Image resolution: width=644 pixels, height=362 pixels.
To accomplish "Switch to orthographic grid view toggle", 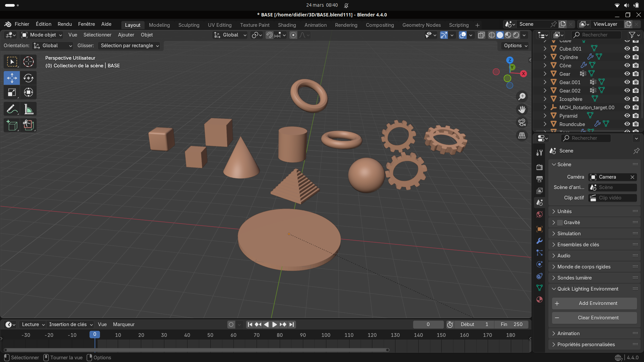I will 522,136.
